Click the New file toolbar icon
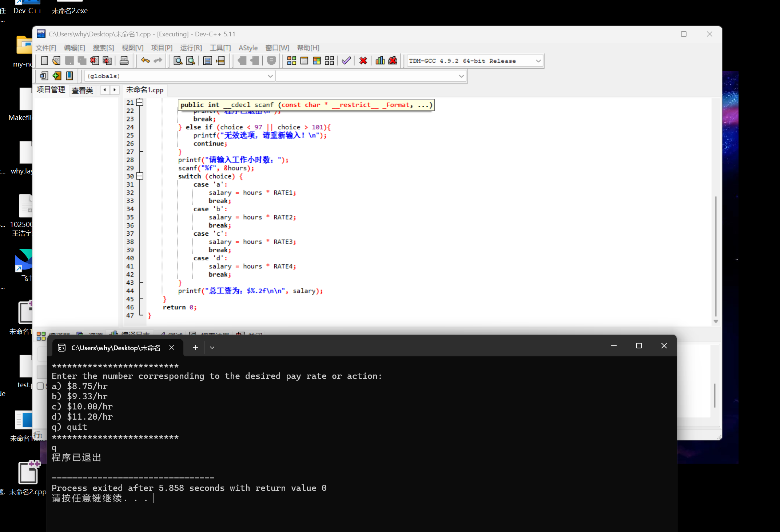780x532 pixels. (44, 61)
